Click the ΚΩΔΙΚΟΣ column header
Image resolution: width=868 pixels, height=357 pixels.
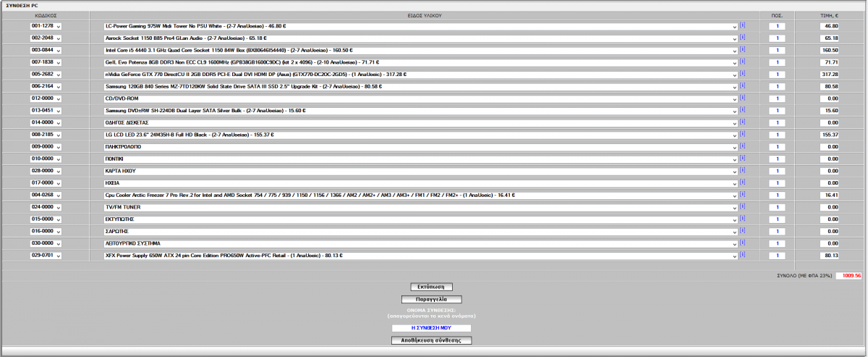coord(46,14)
